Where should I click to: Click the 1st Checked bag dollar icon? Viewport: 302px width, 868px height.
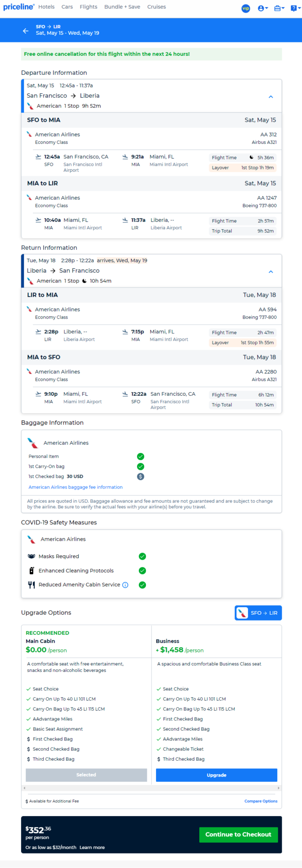(x=141, y=476)
